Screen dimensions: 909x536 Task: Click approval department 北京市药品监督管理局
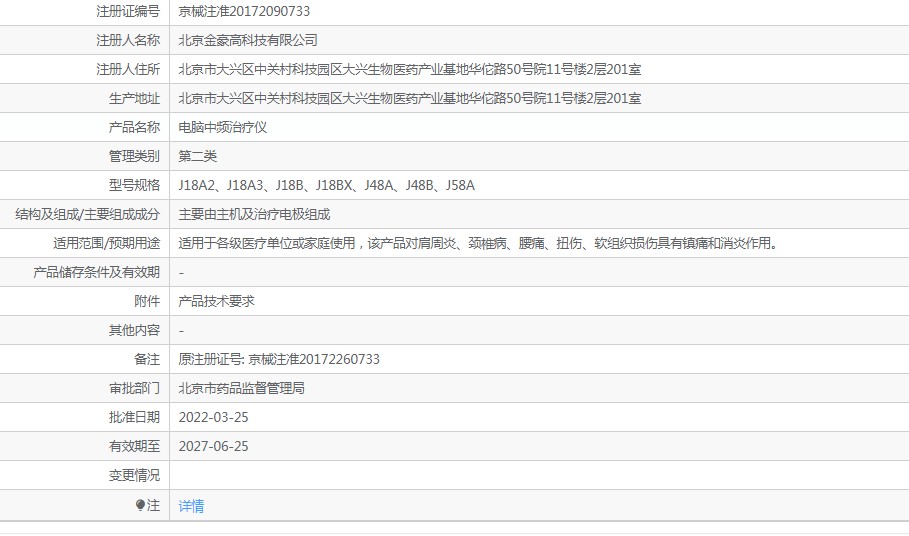[242, 388]
